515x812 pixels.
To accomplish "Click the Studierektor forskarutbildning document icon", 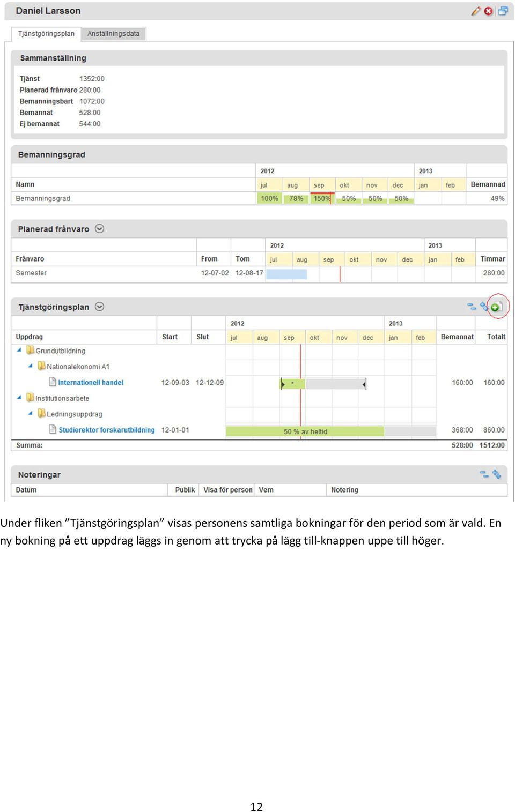I will click(53, 429).
